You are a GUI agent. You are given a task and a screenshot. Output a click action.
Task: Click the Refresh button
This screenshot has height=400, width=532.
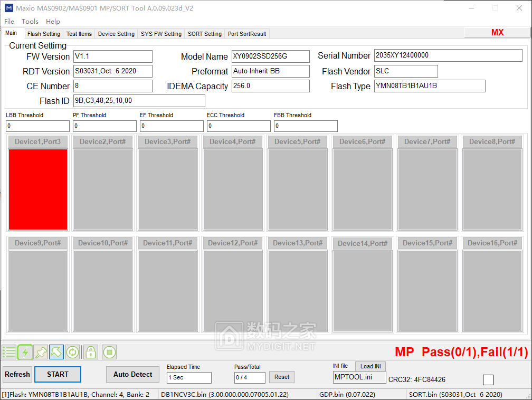(17, 374)
